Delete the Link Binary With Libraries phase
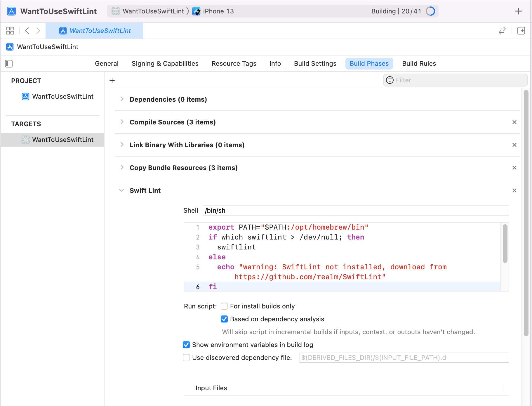Screen dimensions: 532x406 point(514,145)
